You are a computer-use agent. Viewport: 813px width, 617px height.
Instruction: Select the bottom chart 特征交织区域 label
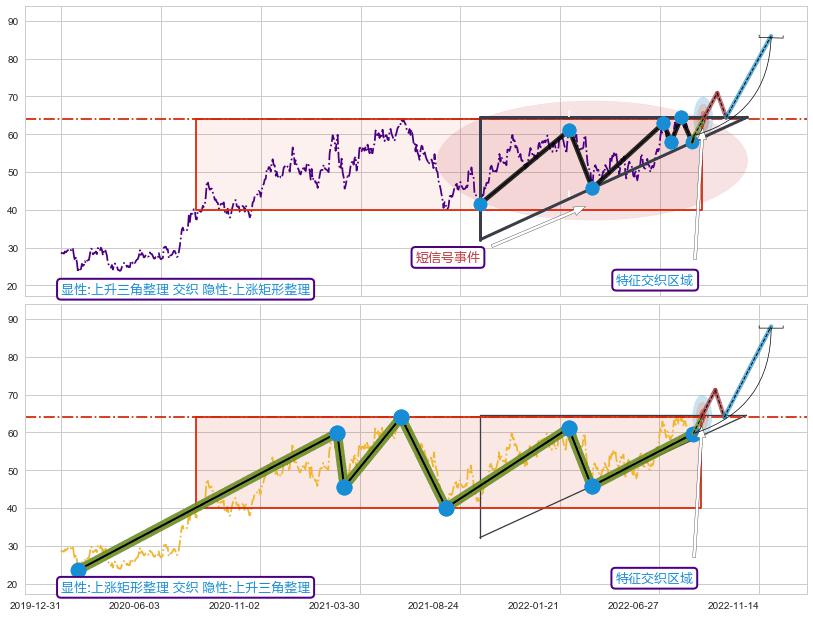pos(654,578)
